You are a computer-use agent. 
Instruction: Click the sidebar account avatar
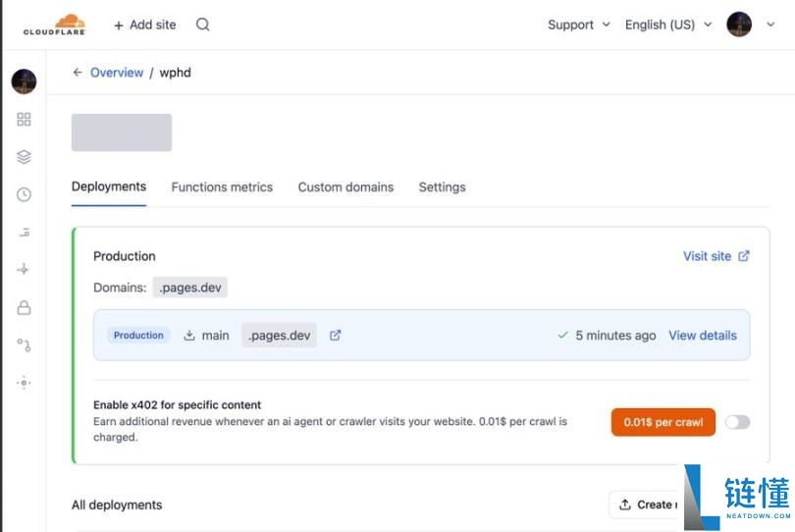tap(24, 81)
